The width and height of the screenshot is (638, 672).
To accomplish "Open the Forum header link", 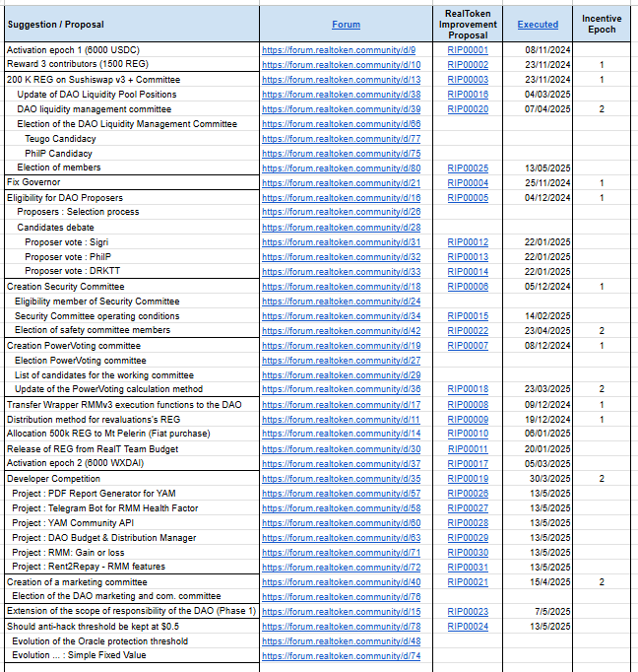I will tap(346, 25).
